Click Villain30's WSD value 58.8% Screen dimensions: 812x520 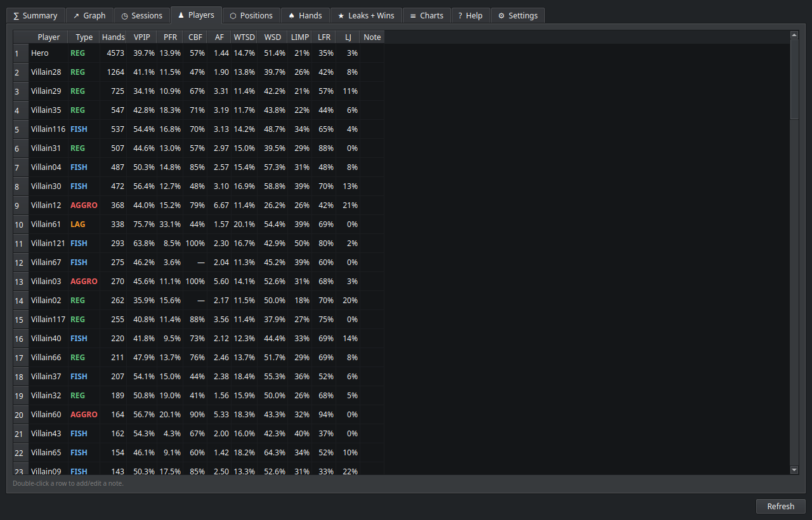click(275, 186)
